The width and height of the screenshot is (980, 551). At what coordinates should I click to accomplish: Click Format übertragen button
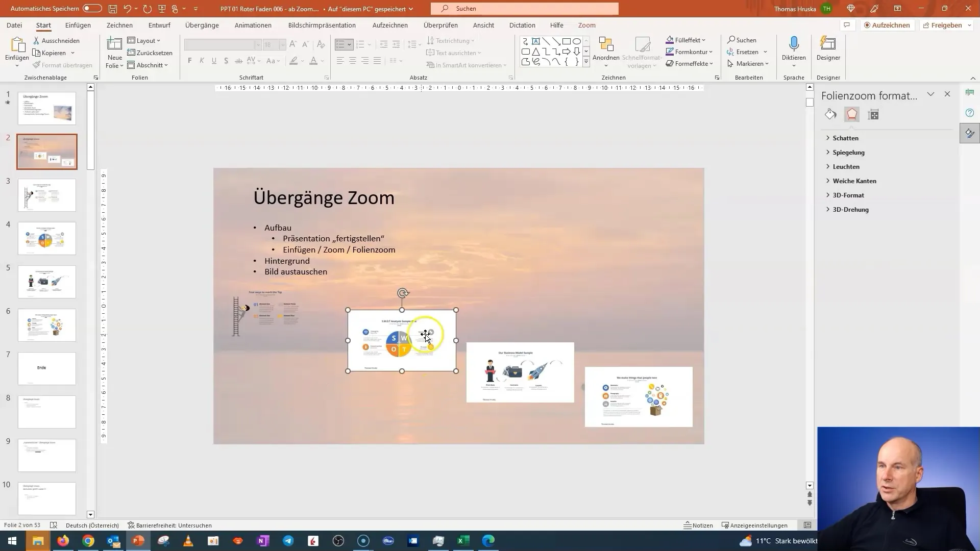(67, 65)
